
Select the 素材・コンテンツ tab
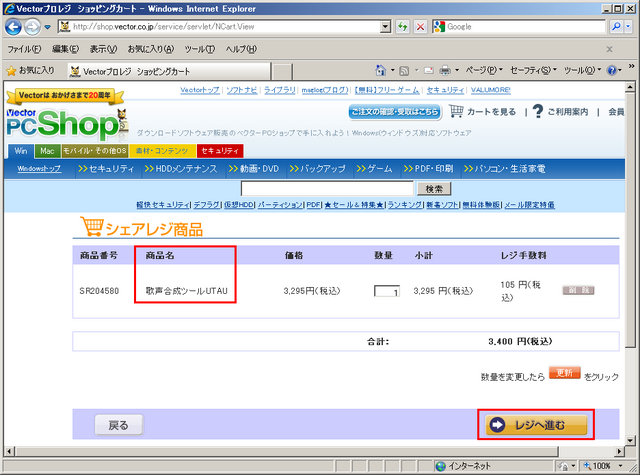pos(162,151)
